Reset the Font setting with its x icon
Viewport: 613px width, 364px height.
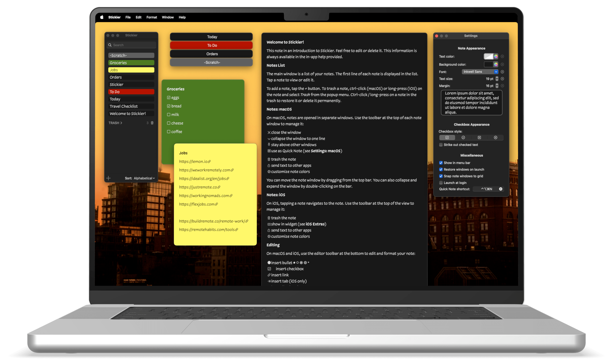click(x=502, y=72)
